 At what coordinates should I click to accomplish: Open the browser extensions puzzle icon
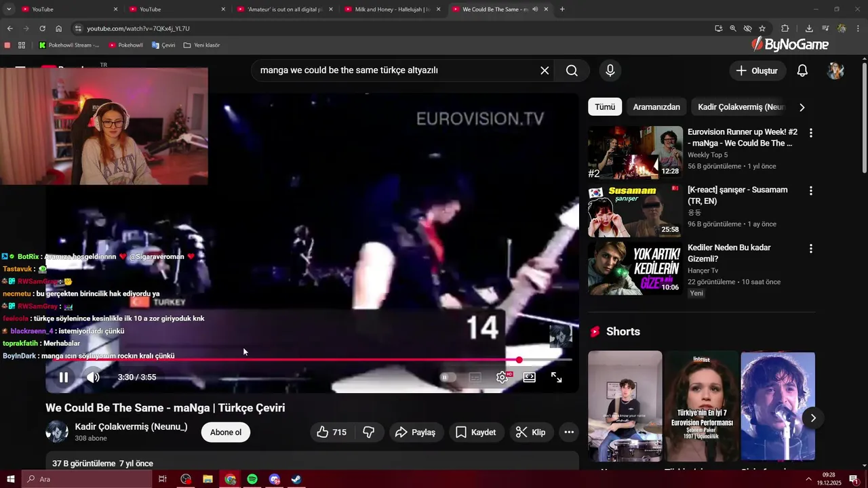[x=785, y=28]
